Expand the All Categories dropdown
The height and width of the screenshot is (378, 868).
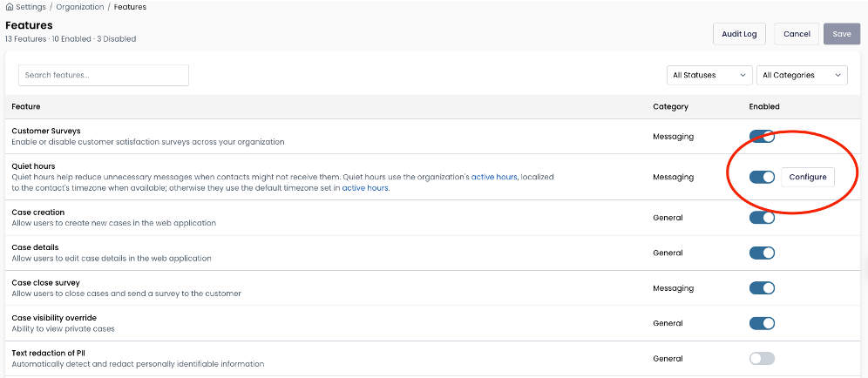pos(802,75)
